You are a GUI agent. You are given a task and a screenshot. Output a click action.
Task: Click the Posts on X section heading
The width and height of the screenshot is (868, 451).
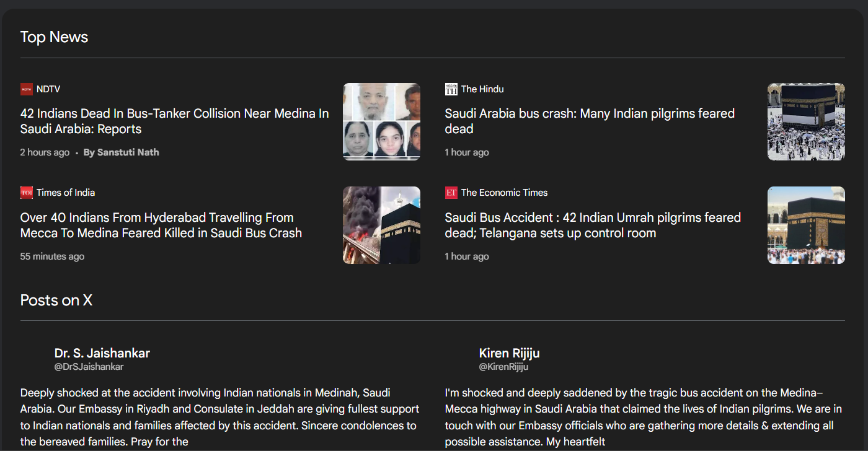(56, 300)
